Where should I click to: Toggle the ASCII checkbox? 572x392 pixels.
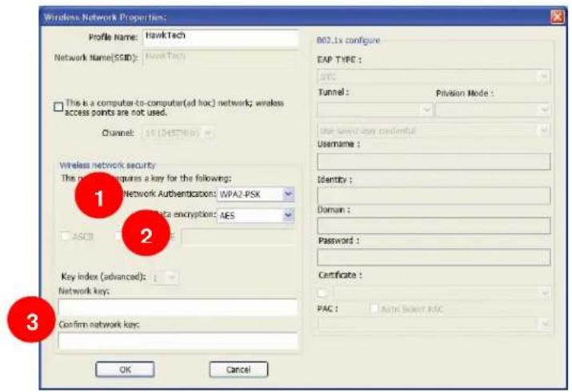click(x=66, y=237)
